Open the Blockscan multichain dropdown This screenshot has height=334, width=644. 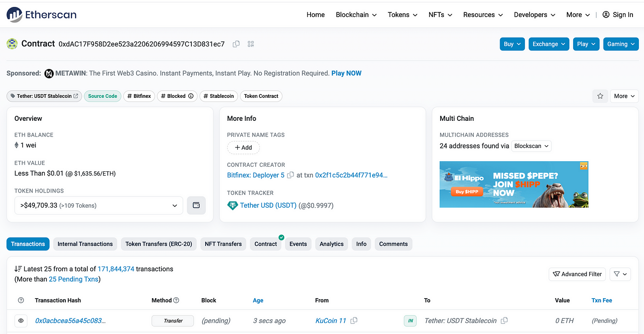coord(531,146)
